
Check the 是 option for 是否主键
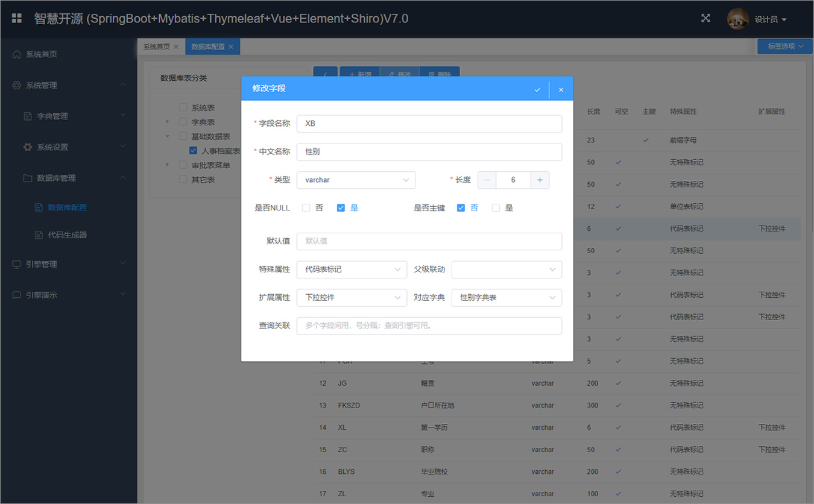click(496, 208)
